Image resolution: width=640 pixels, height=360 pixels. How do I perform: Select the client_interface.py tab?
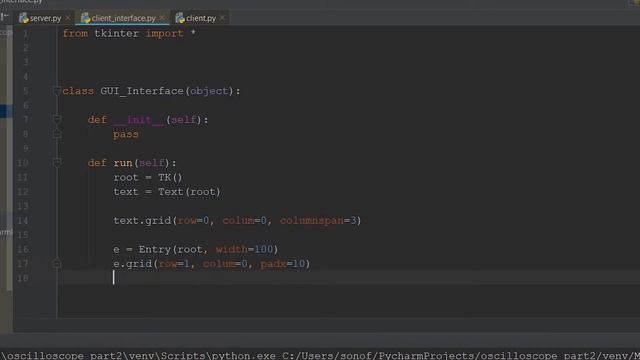(x=123, y=18)
